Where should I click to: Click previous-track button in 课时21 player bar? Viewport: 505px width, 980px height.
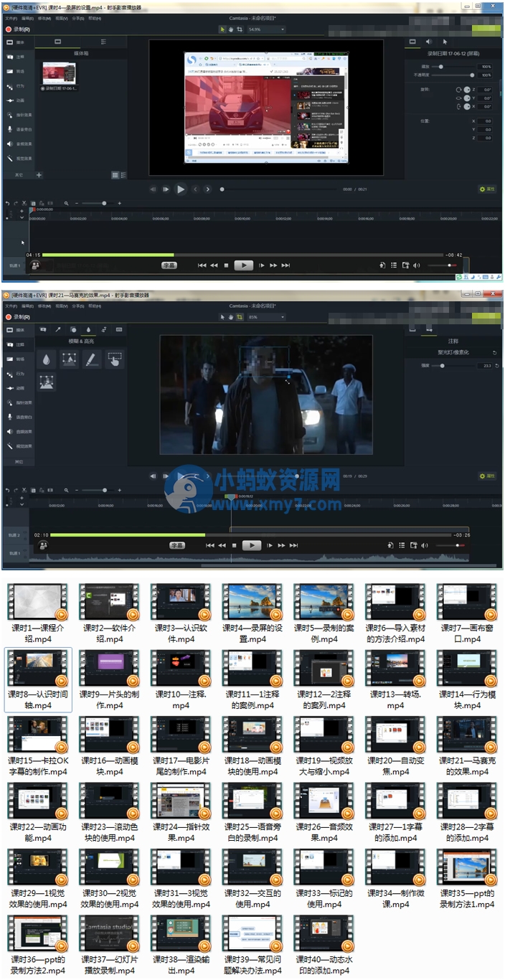tap(209, 545)
